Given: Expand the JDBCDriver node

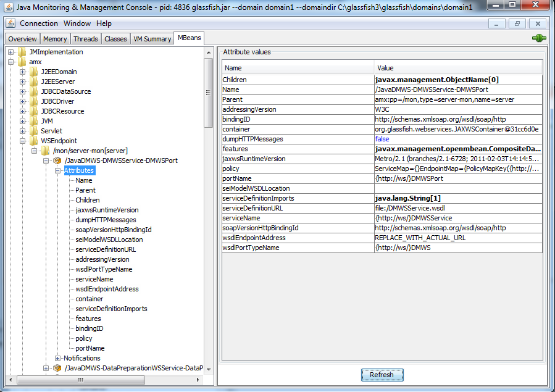Looking at the screenshot, I should tap(22, 101).
